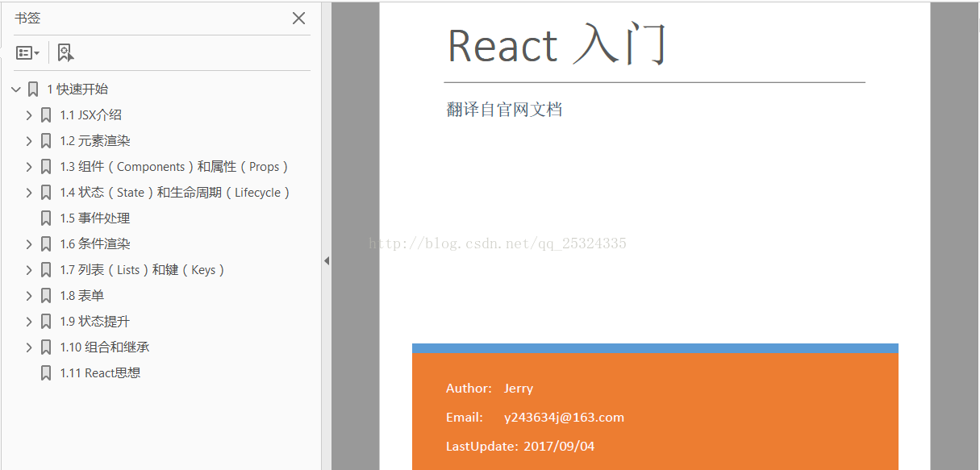Collapse the 1 快速开始 bookmark tree

[16, 89]
